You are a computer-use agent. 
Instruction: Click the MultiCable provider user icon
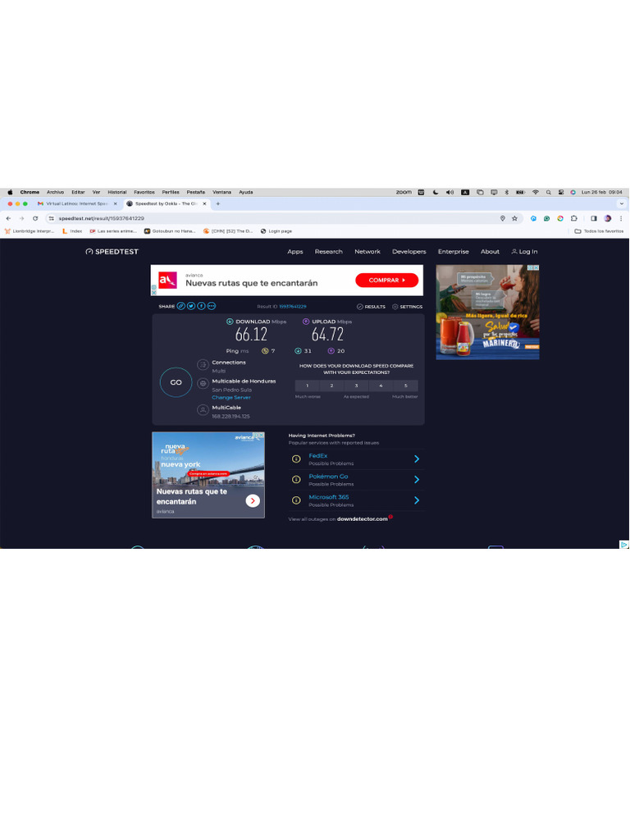coord(203,410)
